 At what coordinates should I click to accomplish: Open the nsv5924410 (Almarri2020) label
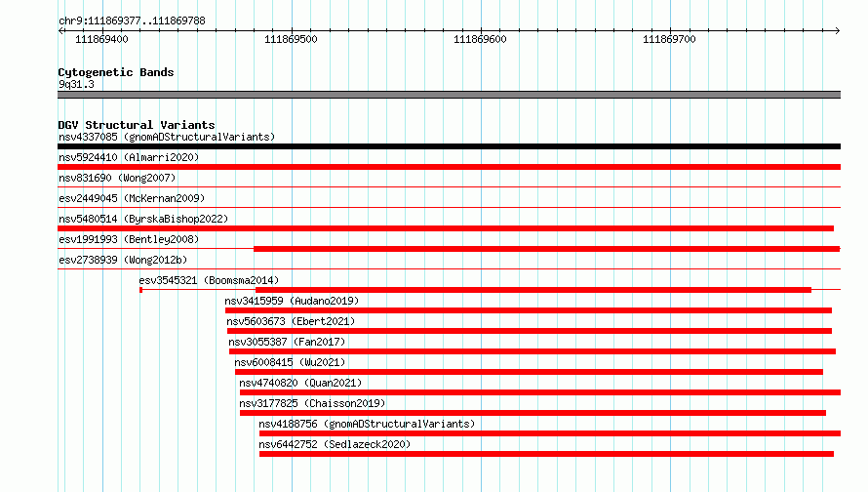click(x=129, y=157)
